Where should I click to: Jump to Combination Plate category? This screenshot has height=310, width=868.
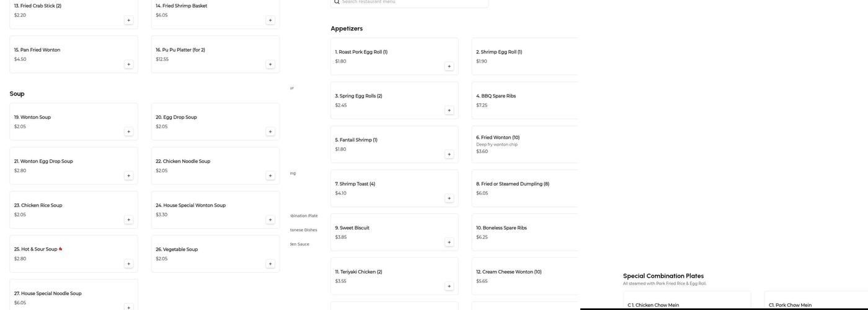point(303,216)
